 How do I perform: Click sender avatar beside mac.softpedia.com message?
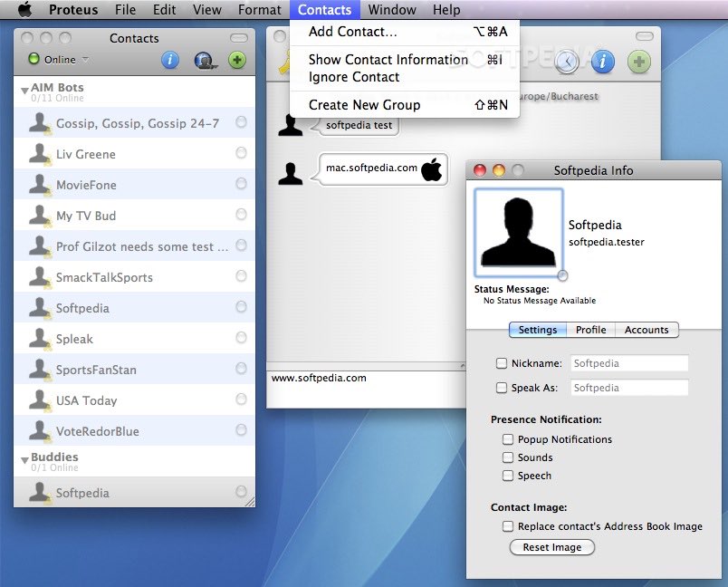tap(291, 174)
